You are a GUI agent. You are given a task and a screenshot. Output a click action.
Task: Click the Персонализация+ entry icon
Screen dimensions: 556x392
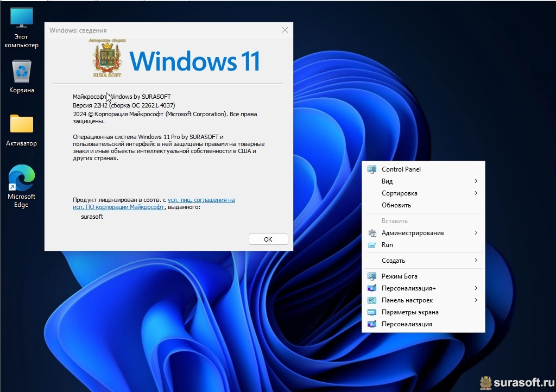point(371,288)
